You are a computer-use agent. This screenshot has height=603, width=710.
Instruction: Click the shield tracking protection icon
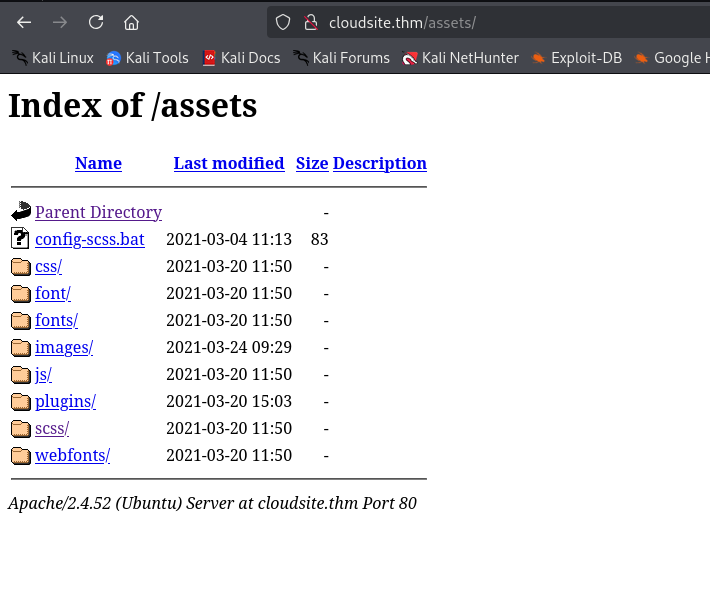click(x=283, y=22)
